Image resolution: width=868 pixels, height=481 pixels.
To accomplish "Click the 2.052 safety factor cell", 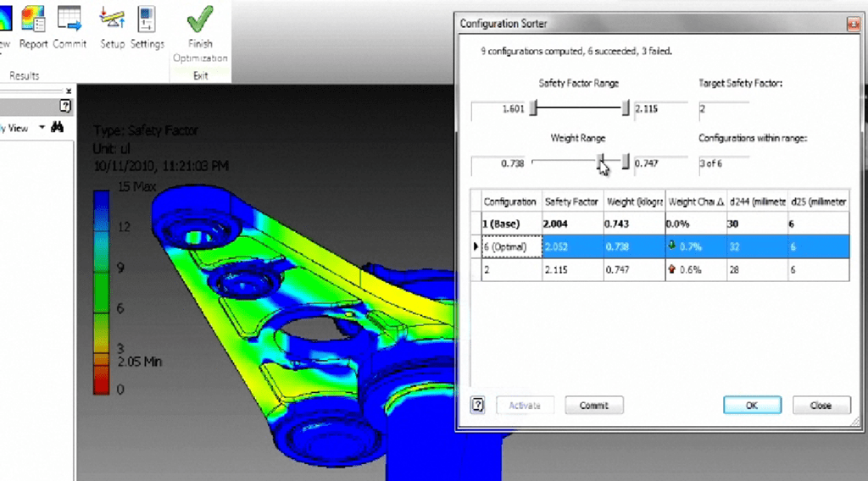I will point(572,246).
